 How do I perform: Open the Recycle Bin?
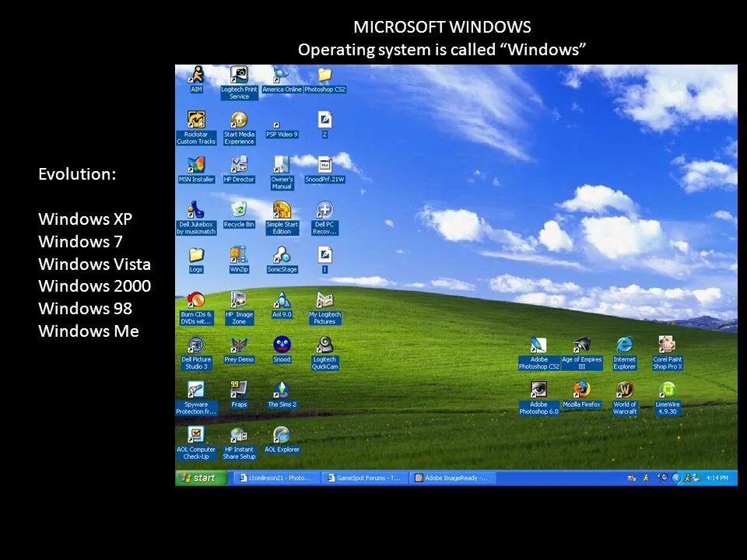[x=239, y=215]
